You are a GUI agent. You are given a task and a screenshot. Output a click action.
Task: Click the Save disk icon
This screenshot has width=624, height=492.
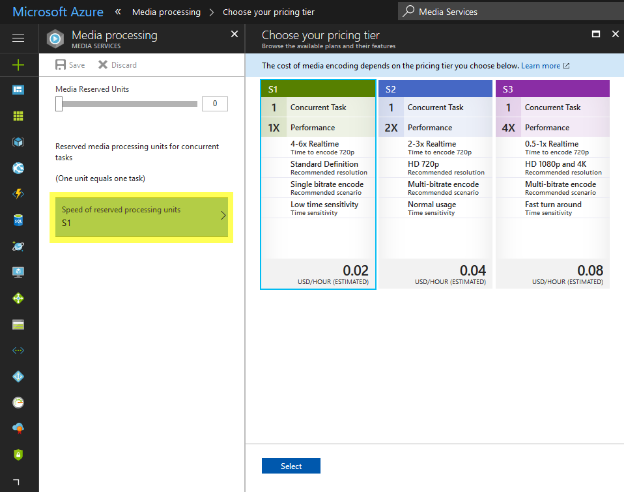tap(61, 65)
